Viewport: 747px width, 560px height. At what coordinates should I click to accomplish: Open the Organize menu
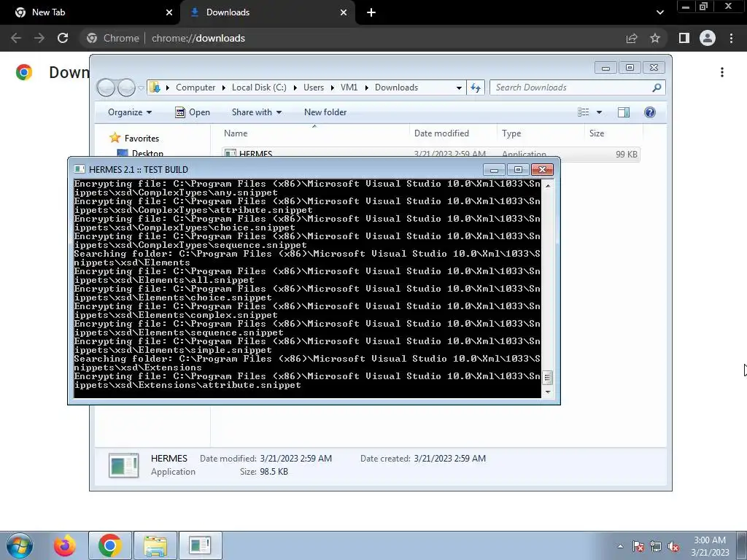coord(130,112)
